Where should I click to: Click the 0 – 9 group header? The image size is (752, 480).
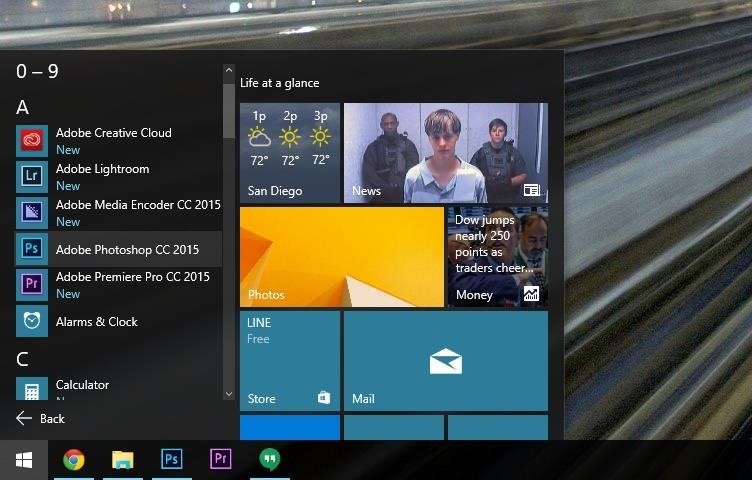point(37,71)
